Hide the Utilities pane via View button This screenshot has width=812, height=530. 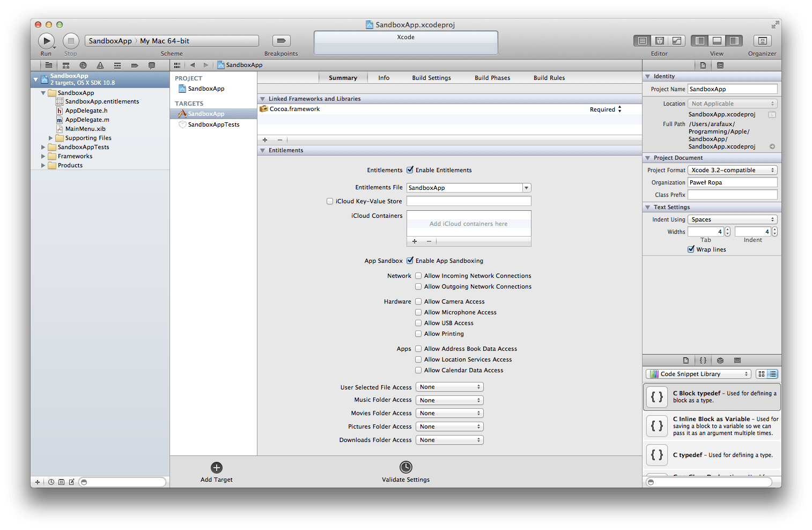pos(734,41)
